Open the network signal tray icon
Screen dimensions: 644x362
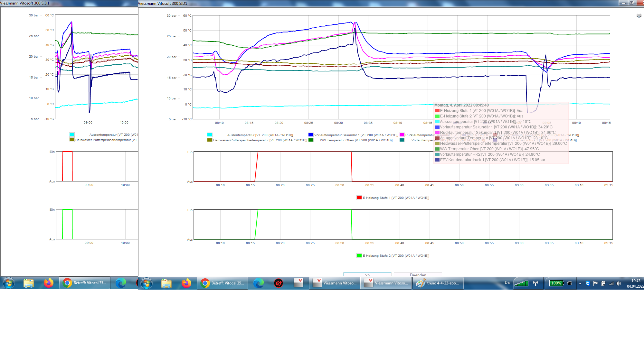[x=611, y=283]
